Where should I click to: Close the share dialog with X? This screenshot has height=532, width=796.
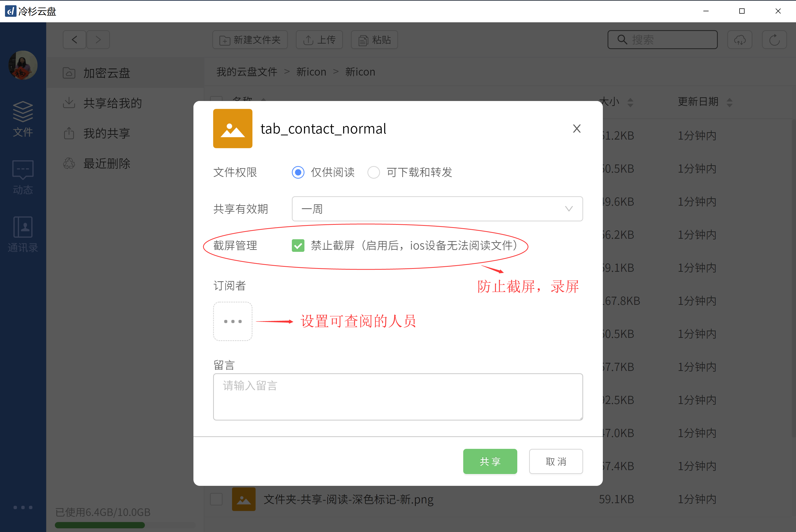coord(577,129)
